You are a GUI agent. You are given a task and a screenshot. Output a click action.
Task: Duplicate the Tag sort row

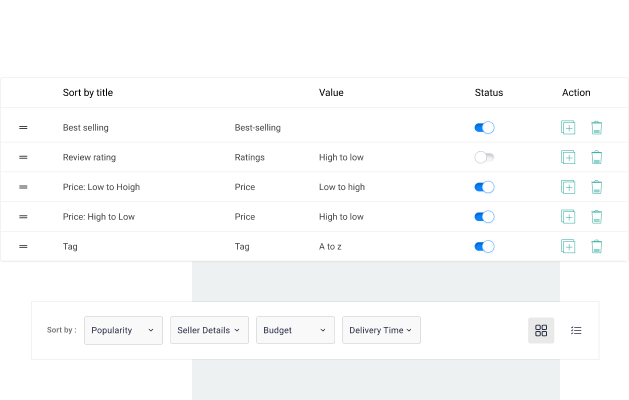[x=568, y=247]
